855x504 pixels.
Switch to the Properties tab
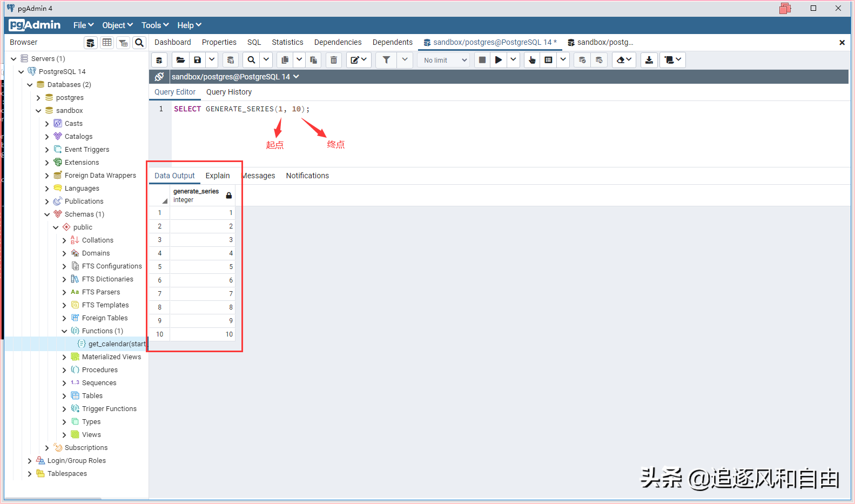click(x=219, y=42)
